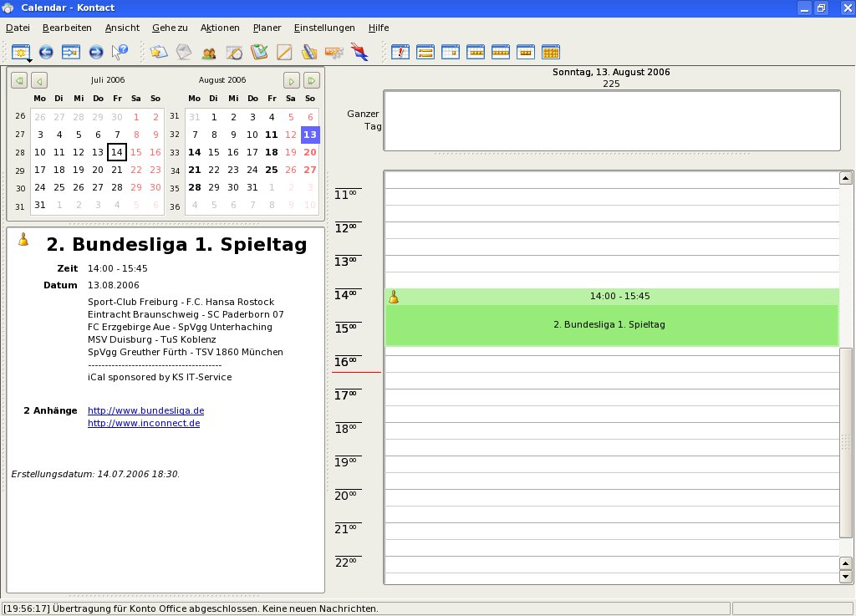Click week number 28 in Juli calendar
856x616 pixels.
pos(20,153)
